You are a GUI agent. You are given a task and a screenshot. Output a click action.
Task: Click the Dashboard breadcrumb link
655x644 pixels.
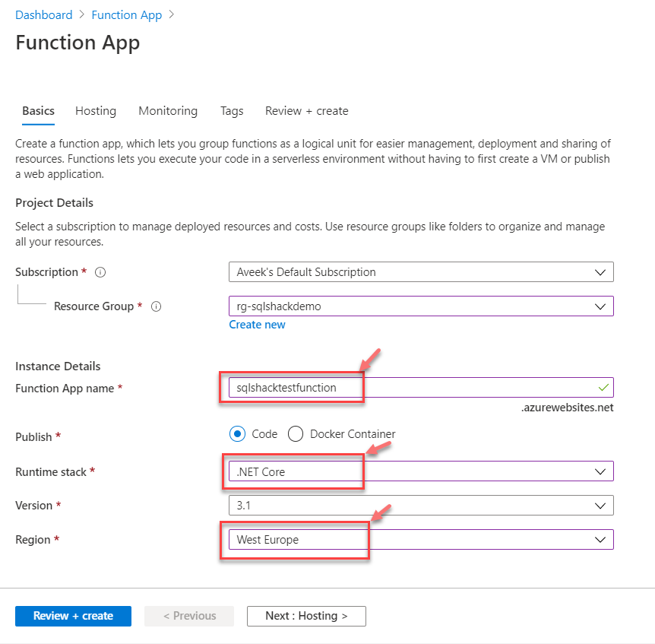[x=44, y=15]
